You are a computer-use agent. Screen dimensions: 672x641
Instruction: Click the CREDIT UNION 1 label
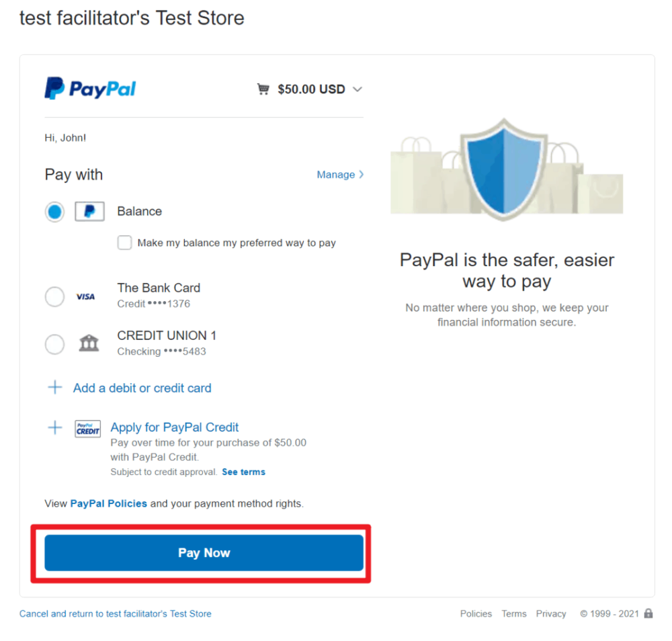[167, 335]
